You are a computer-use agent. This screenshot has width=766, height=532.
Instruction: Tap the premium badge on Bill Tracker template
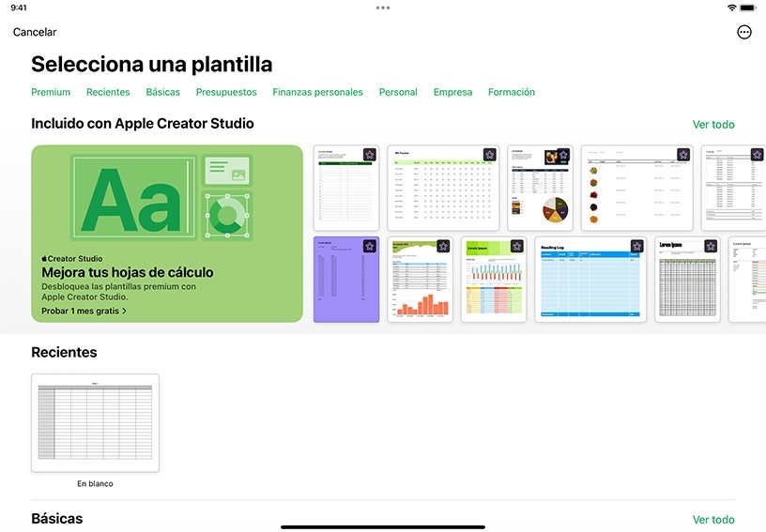pyautogui.click(x=489, y=155)
